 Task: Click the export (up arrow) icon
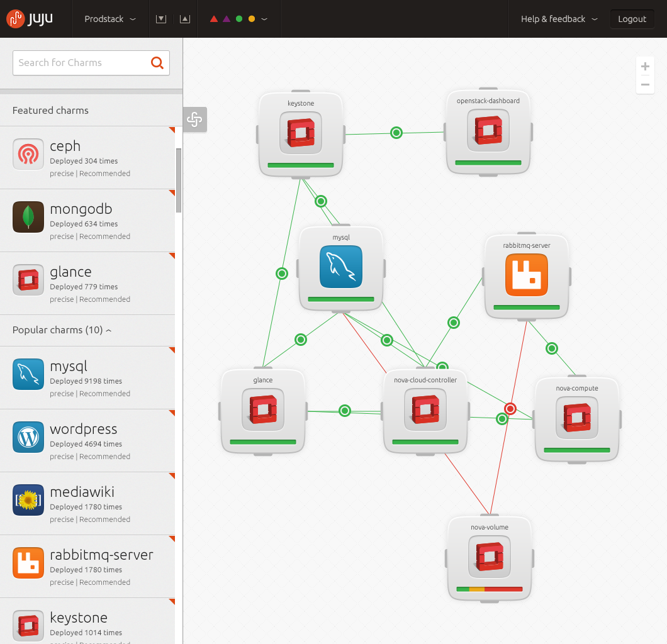click(185, 19)
